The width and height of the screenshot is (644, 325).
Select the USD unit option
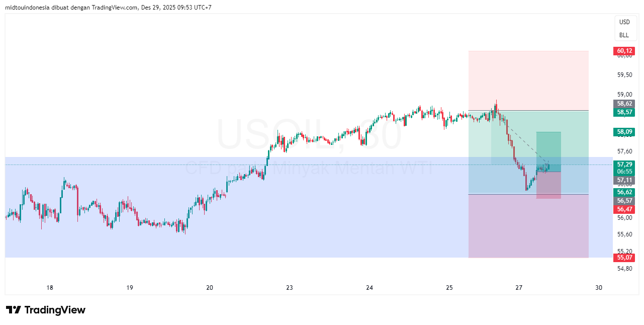tap(624, 22)
